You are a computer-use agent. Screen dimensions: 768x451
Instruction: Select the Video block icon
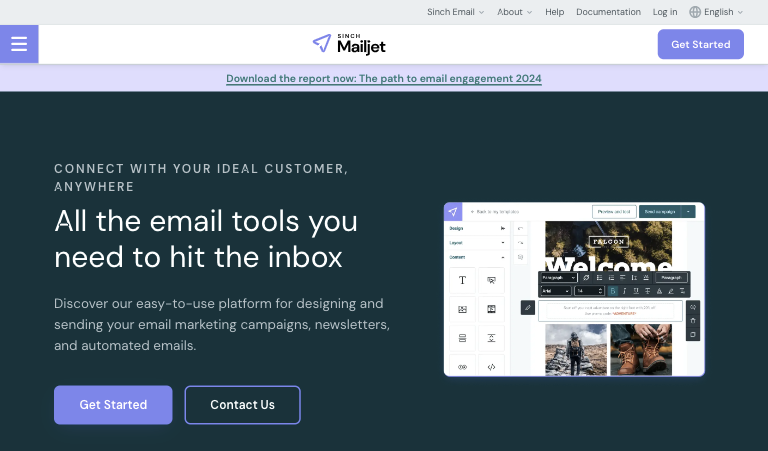click(x=491, y=309)
